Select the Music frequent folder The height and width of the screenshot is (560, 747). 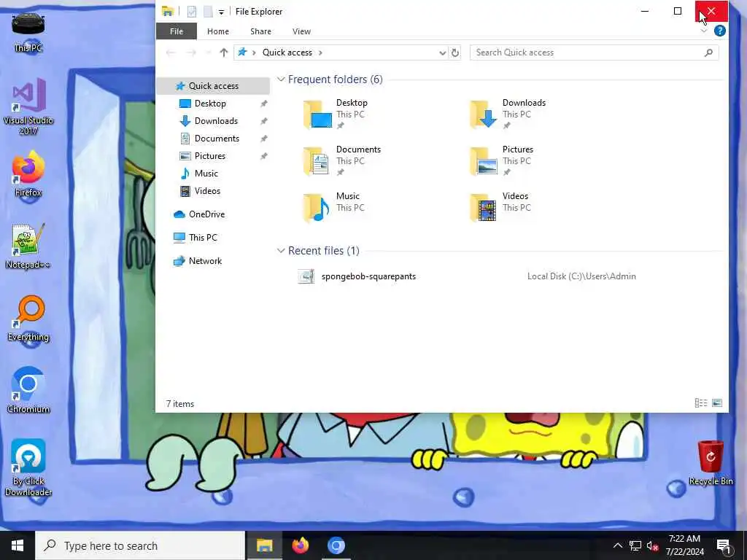333,208
